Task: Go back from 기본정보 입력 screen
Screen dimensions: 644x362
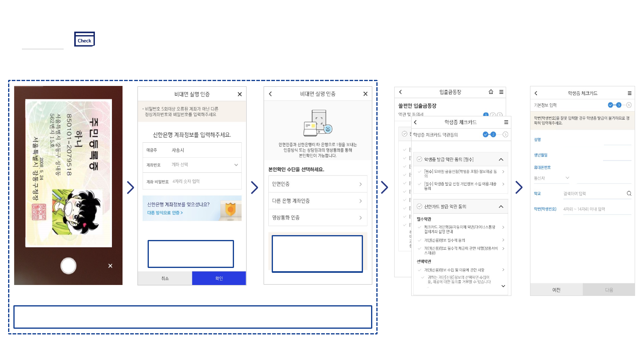Action: tap(536, 93)
